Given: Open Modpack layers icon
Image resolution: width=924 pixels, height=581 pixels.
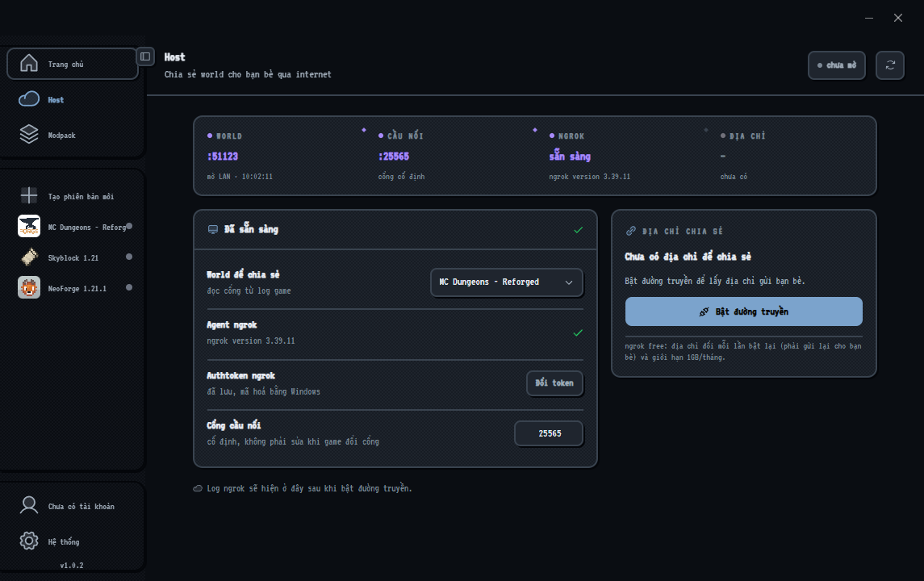Looking at the screenshot, I should coord(29,134).
